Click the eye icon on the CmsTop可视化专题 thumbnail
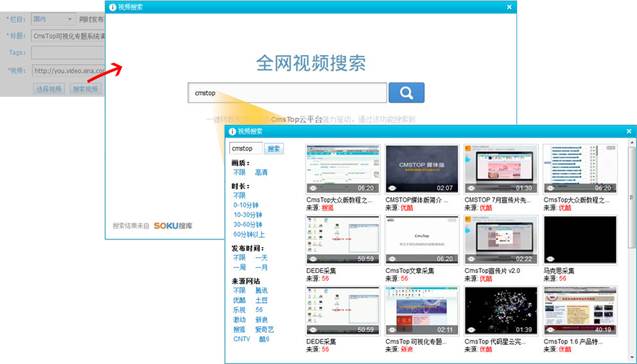637x364 pixels. (392, 329)
